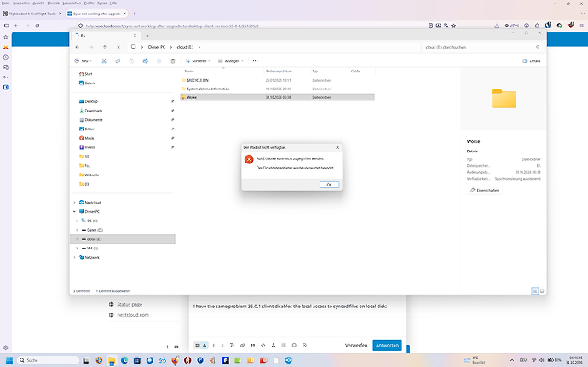Toggle the Details pane button
This screenshot has width=588, height=367.
pyautogui.click(x=532, y=60)
